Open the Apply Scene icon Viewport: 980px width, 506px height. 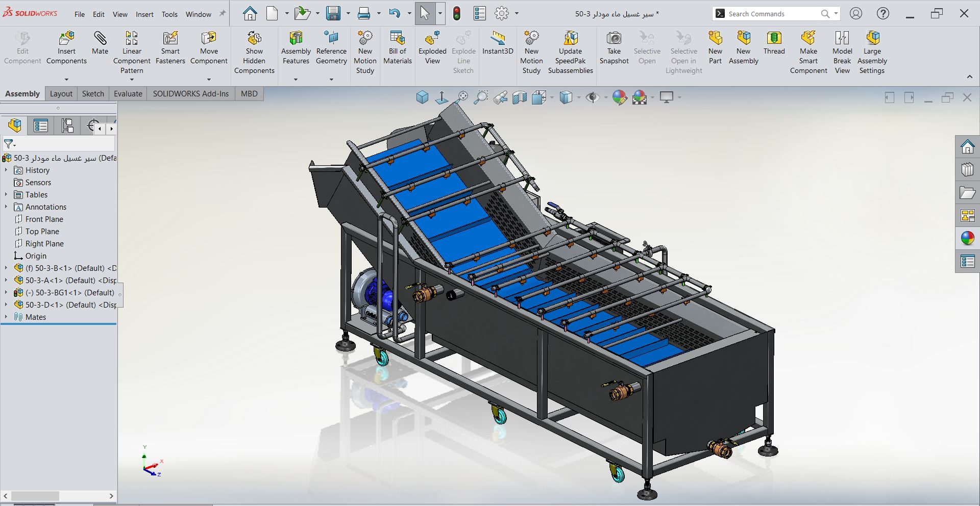640,97
